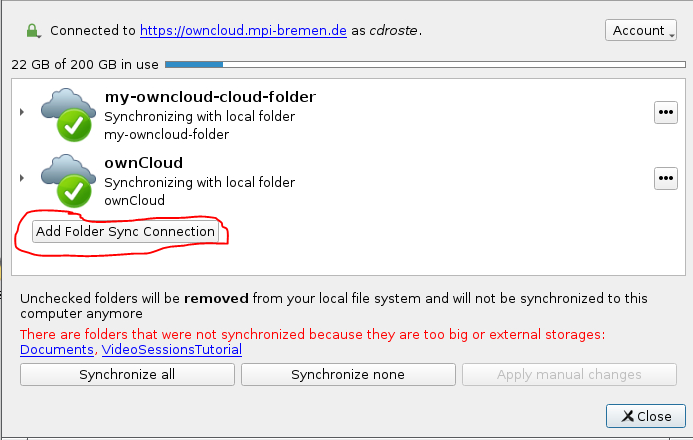Image resolution: width=693 pixels, height=440 pixels.
Task: Open the Account dropdown button
Action: tap(641, 30)
